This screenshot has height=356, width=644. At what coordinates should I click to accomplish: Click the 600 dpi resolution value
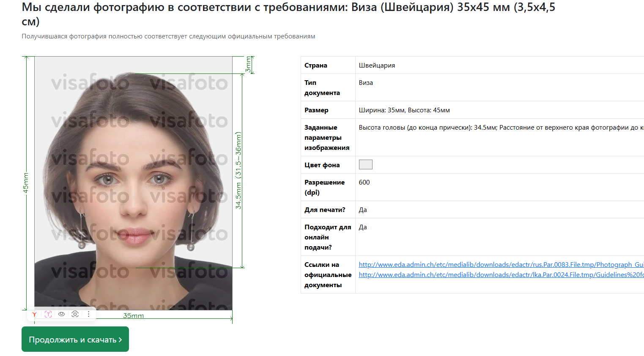click(x=364, y=182)
